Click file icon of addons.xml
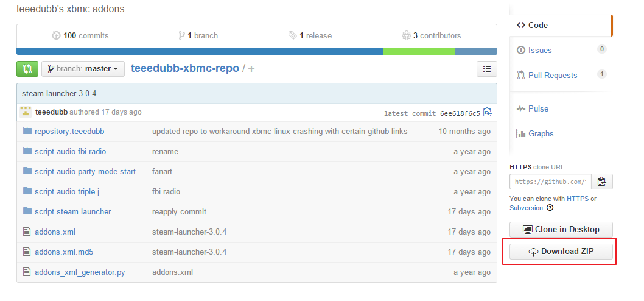The image size is (644, 301). tap(27, 232)
